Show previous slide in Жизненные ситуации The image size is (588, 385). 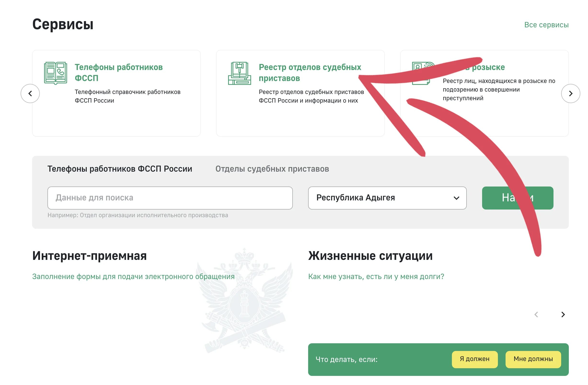tap(536, 314)
